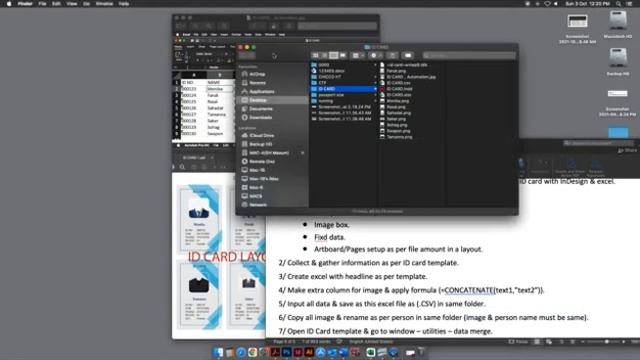Select the ID CARD folder

(x=344, y=89)
